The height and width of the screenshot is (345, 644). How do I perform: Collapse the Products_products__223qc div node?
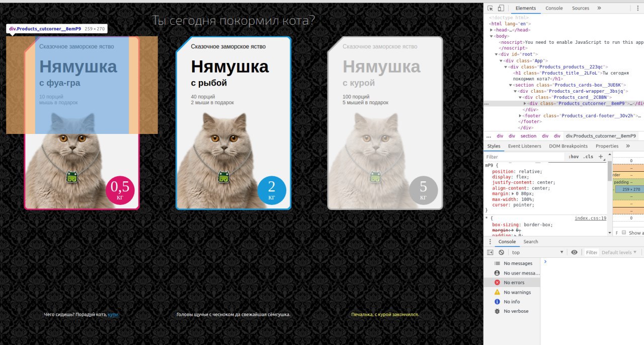[506, 67]
